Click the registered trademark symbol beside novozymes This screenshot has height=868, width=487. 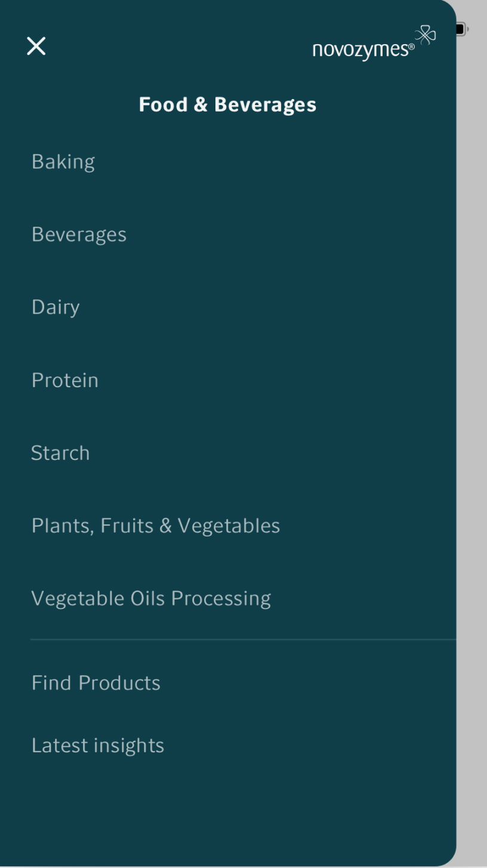(411, 46)
